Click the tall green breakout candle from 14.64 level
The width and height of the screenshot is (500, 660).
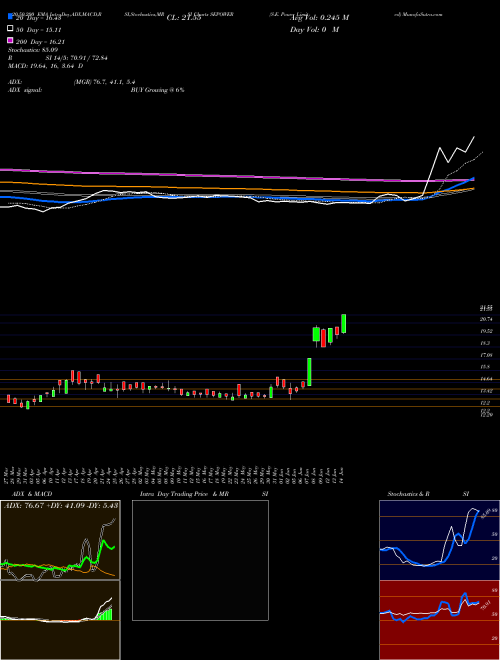pos(309,372)
